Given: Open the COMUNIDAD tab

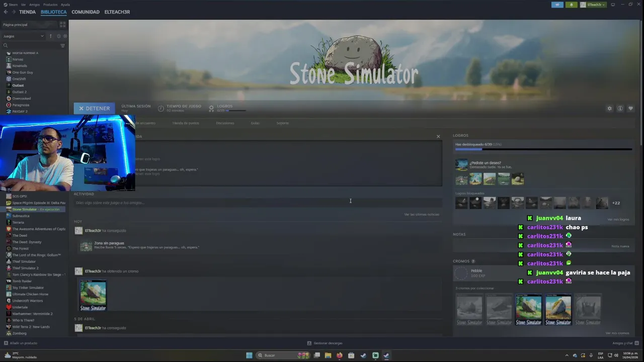Looking at the screenshot, I should click(86, 12).
